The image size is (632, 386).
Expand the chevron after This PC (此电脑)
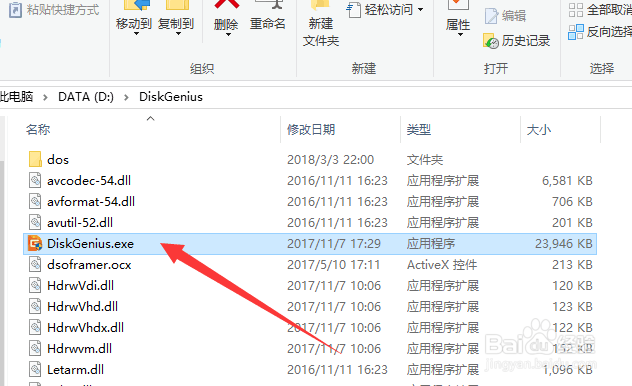pyautogui.click(x=45, y=98)
